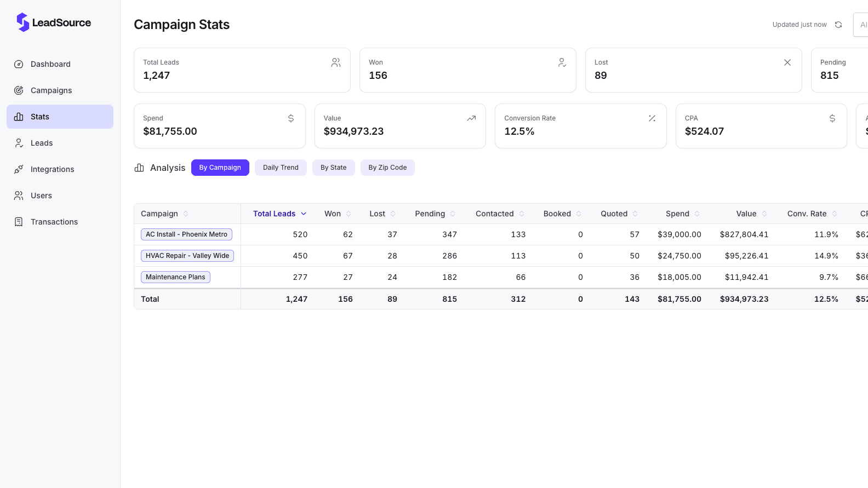Screen dimensions: 868x488
Task: Open AC Install - Phoenix Metro campaign
Action: [186, 234]
